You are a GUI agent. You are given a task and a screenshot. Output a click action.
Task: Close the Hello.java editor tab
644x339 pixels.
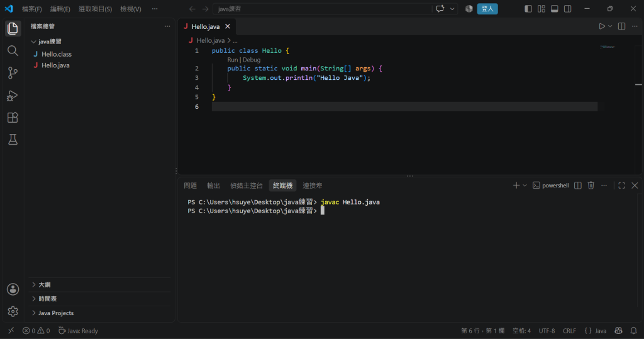(228, 26)
